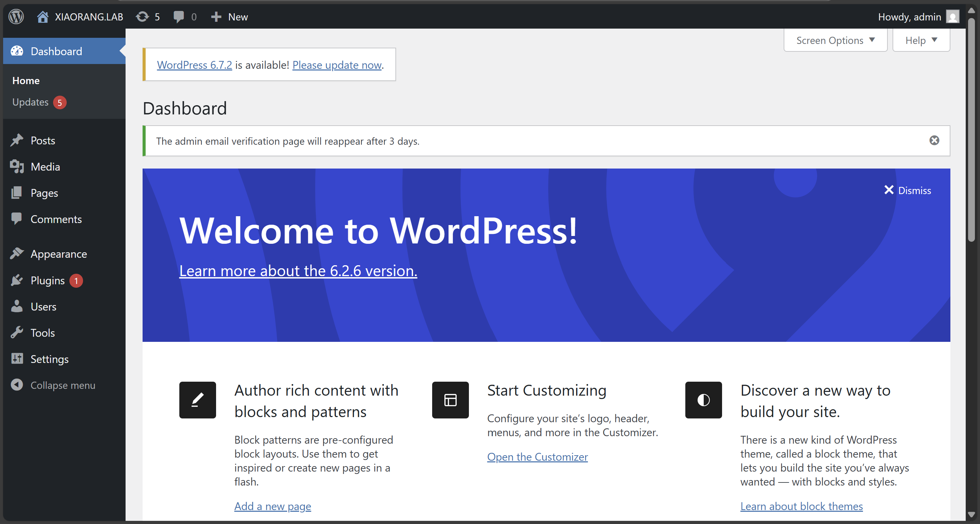Click the Users person icon
This screenshot has width=980, height=524.
[x=17, y=306]
